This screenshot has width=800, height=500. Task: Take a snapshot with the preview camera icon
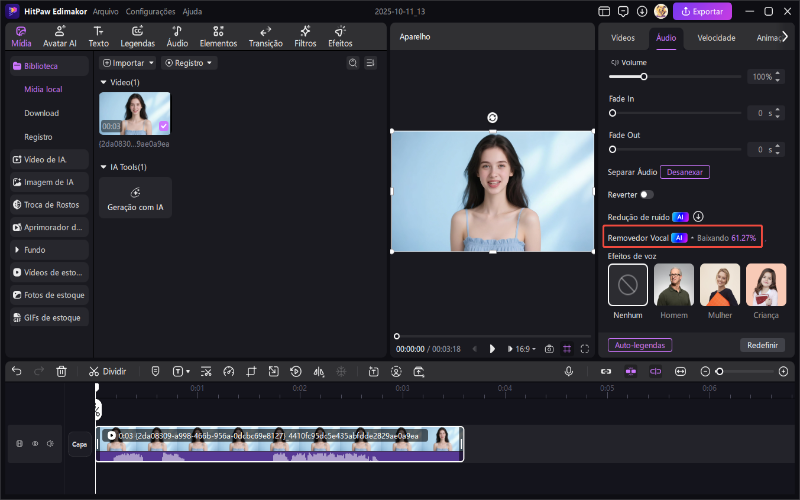click(549, 349)
